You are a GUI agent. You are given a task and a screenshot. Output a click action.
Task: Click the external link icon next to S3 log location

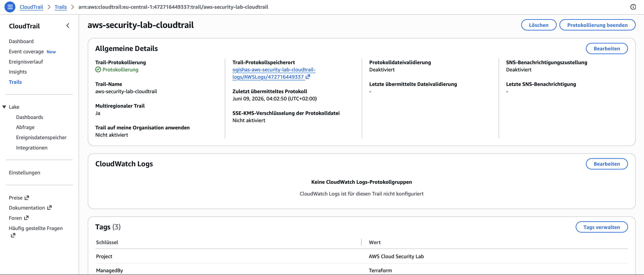click(x=308, y=77)
